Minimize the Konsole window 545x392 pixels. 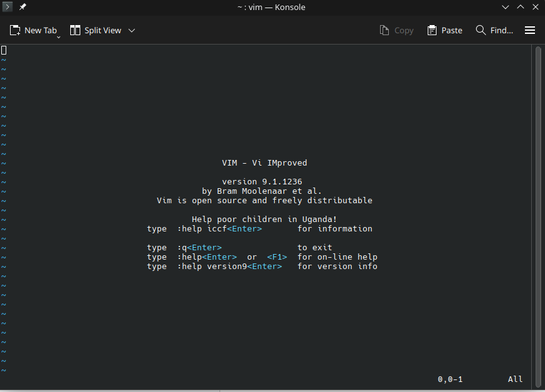click(x=505, y=7)
